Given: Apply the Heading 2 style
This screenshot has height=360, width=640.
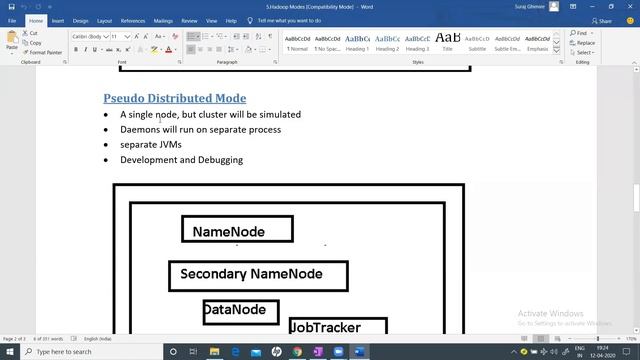Looking at the screenshot, I should pos(387,43).
